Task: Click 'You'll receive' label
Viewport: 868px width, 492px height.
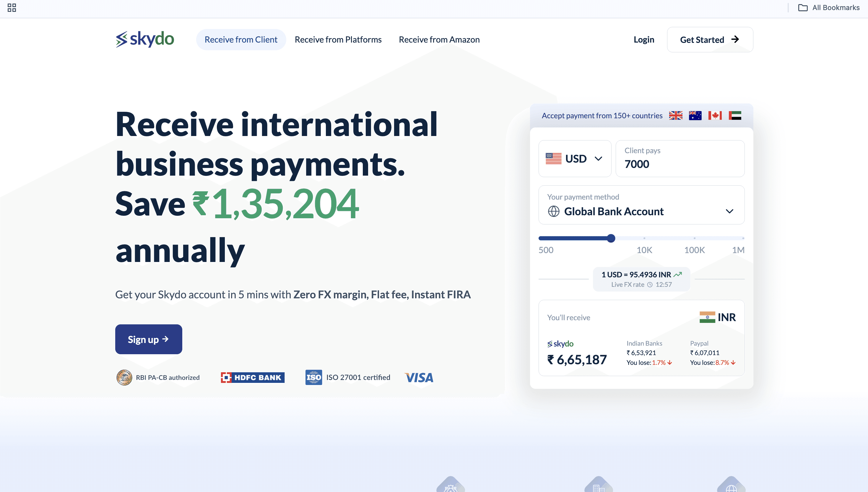Action: point(568,317)
